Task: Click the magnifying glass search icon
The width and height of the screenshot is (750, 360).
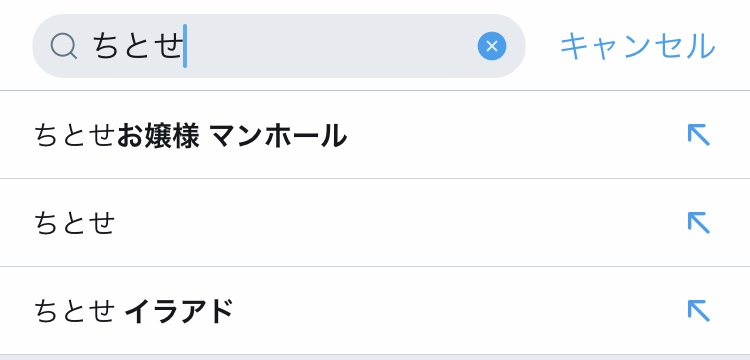Action: click(x=64, y=46)
